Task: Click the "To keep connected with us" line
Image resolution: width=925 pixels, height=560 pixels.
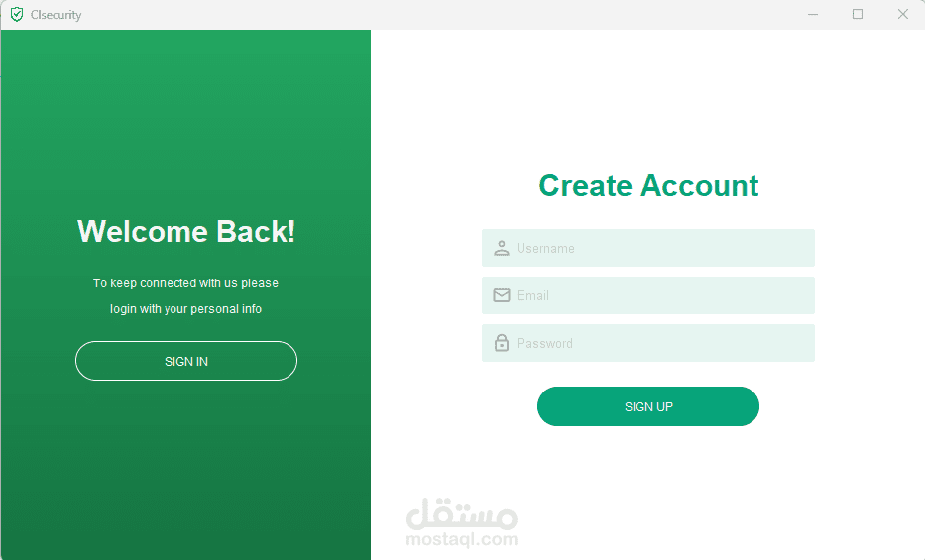Action: [x=185, y=282]
